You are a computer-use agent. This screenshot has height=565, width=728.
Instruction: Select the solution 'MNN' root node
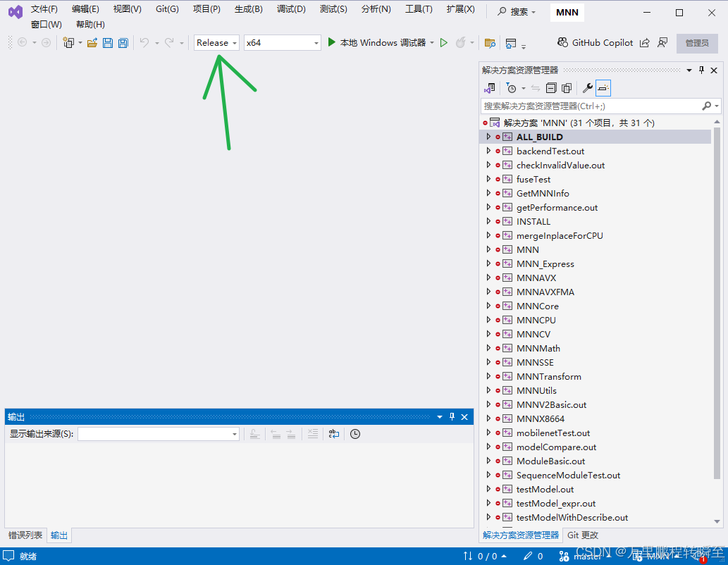[579, 123]
